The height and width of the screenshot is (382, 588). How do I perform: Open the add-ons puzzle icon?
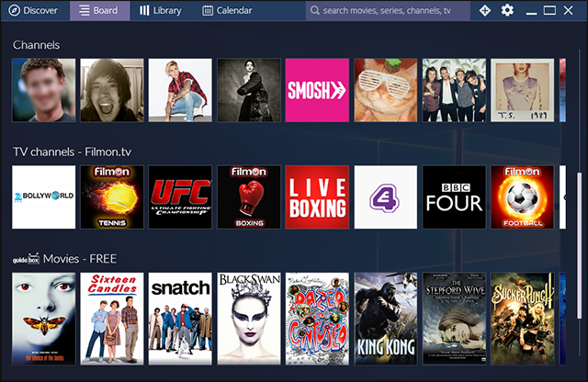[x=484, y=10]
